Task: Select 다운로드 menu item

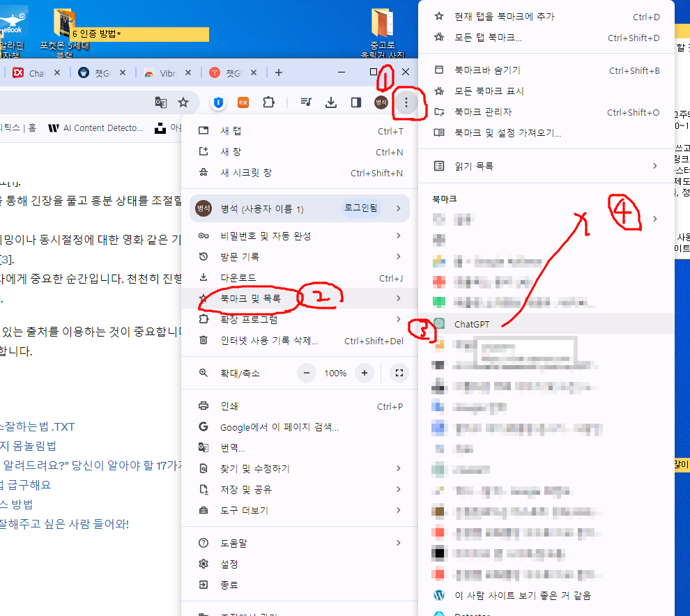Action: pyautogui.click(x=300, y=277)
